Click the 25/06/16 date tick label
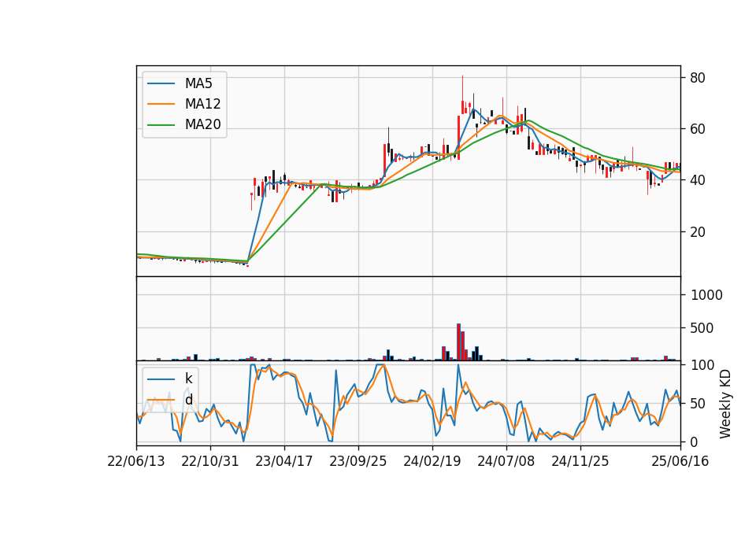The height and width of the screenshot is (543, 756). coord(680,461)
